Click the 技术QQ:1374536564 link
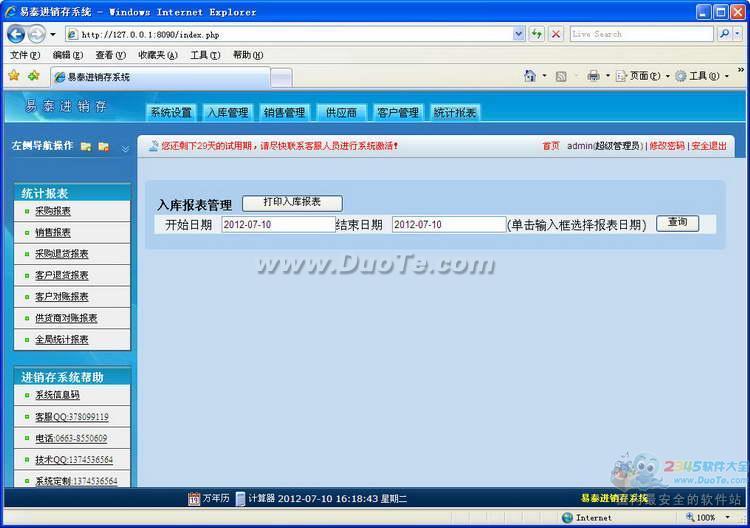Viewport: 750px width, 528px height. [x=74, y=460]
